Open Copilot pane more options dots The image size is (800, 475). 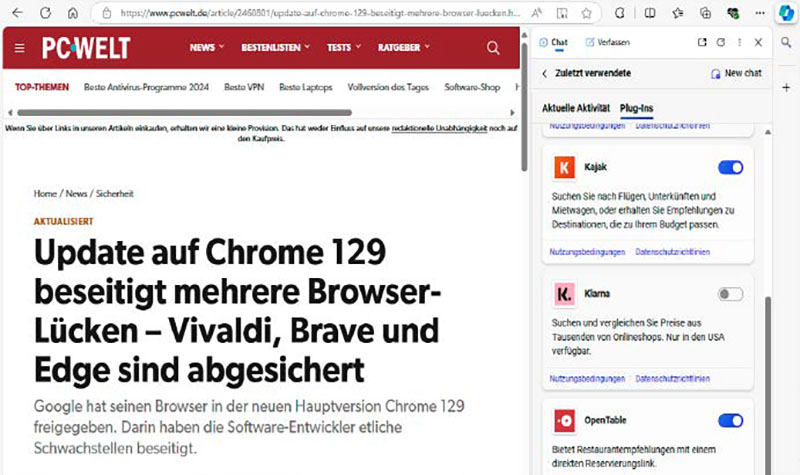tap(739, 42)
